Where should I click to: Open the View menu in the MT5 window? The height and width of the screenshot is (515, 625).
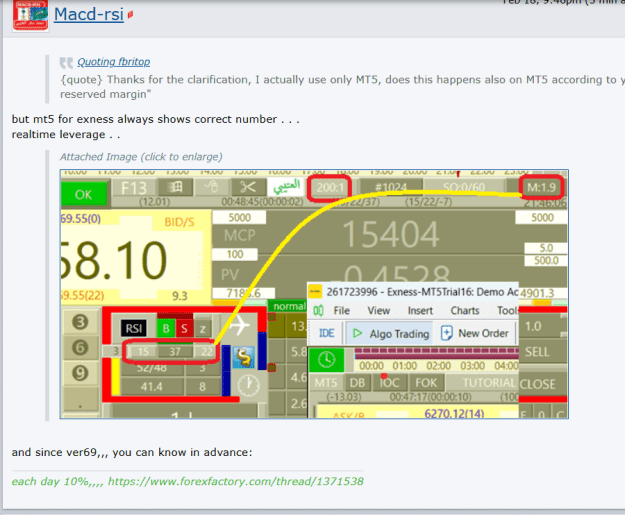click(x=378, y=311)
